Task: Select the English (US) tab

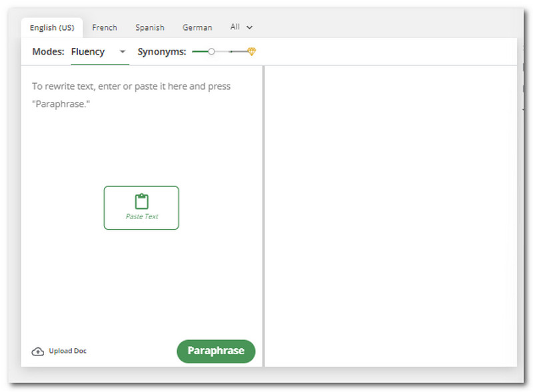Action: [x=51, y=27]
